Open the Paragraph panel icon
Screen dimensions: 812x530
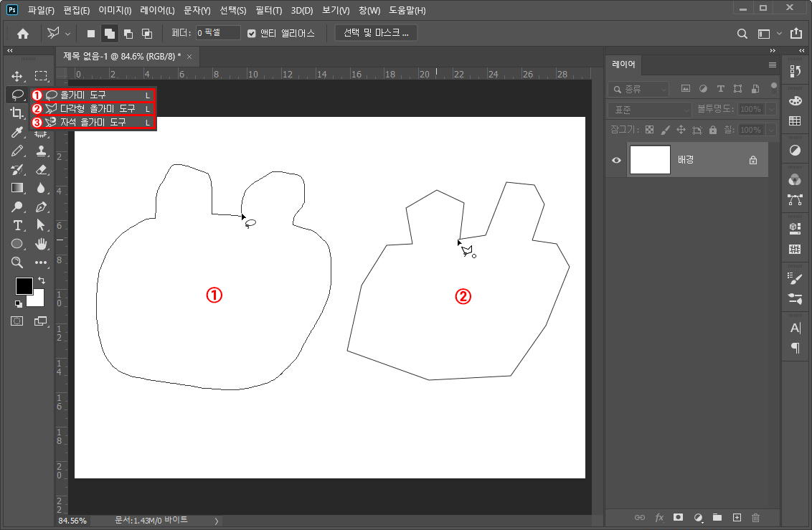tap(795, 348)
